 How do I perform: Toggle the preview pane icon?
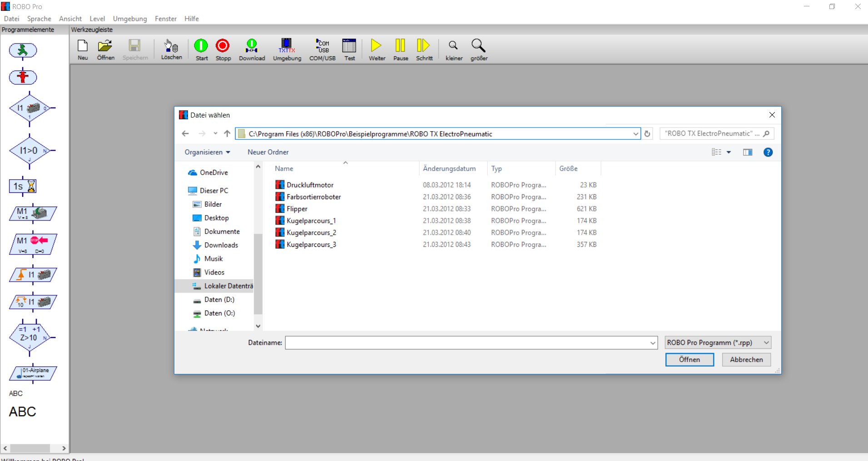click(748, 152)
